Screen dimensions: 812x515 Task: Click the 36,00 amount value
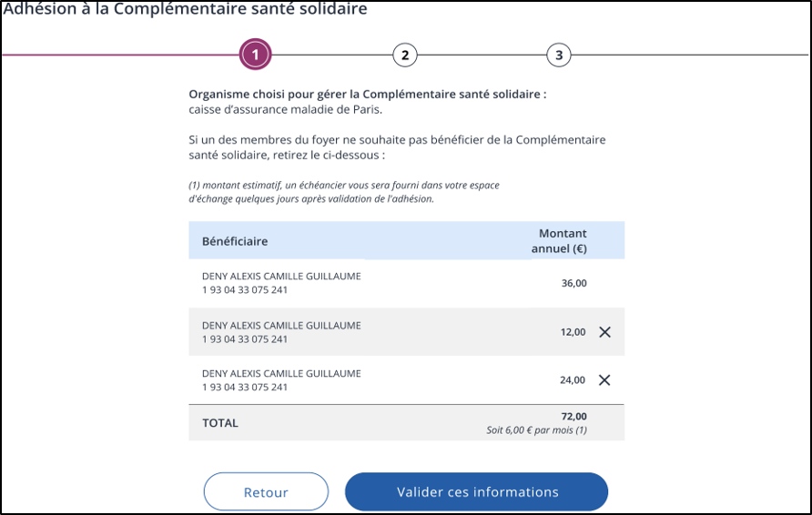[573, 283]
